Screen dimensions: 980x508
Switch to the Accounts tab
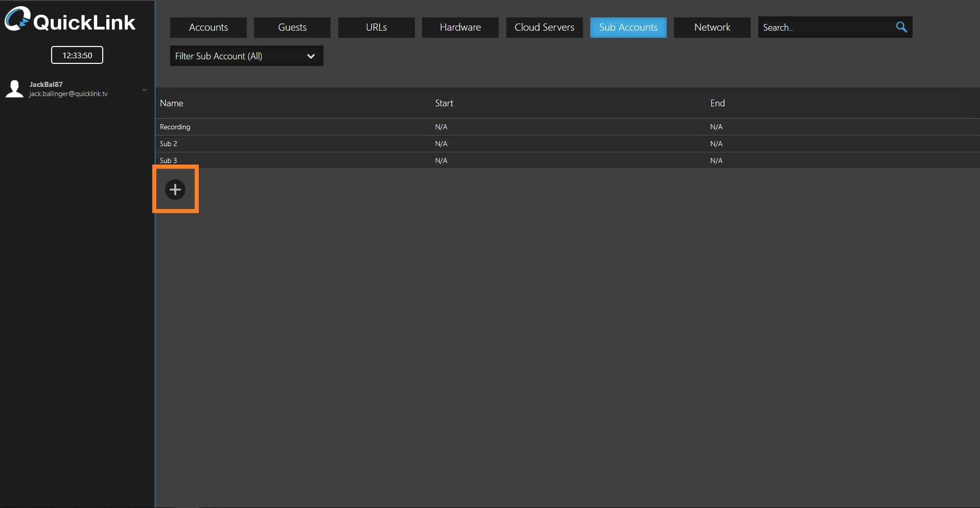(x=208, y=28)
